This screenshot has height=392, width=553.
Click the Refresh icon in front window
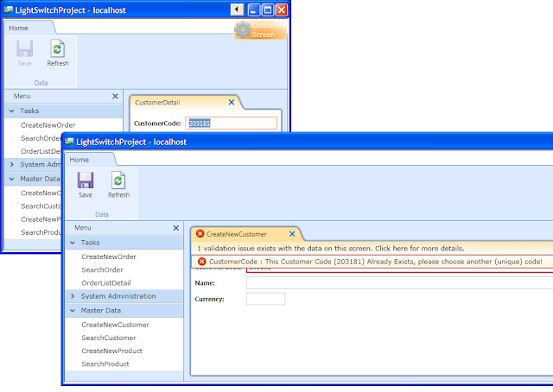(x=118, y=180)
